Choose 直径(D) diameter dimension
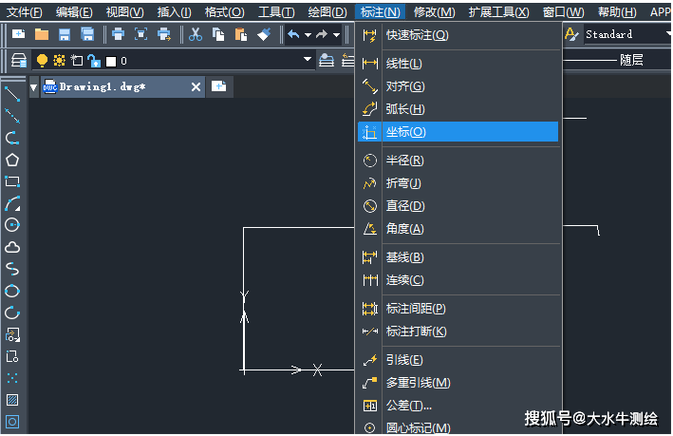 (458, 206)
